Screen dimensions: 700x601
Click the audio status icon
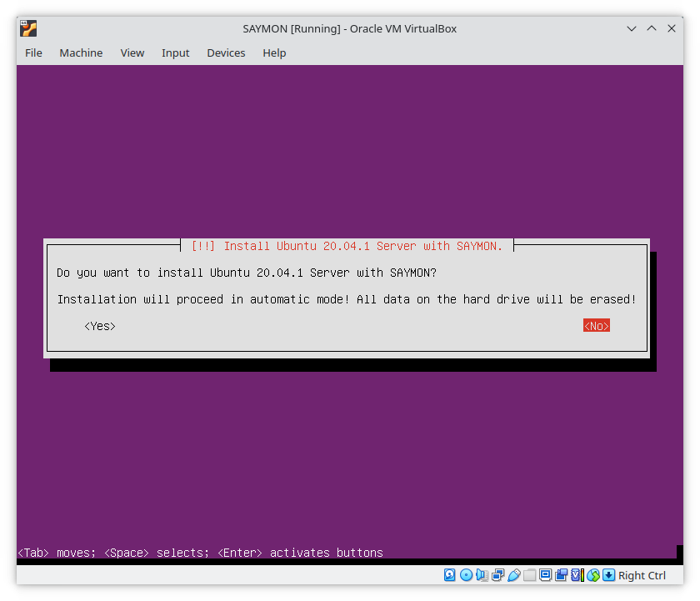coord(482,575)
